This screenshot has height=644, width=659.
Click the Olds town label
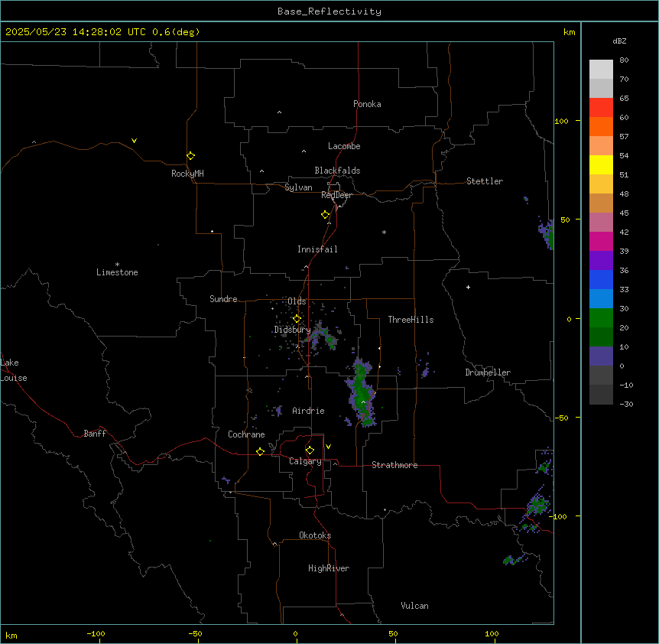click(297, 301)
